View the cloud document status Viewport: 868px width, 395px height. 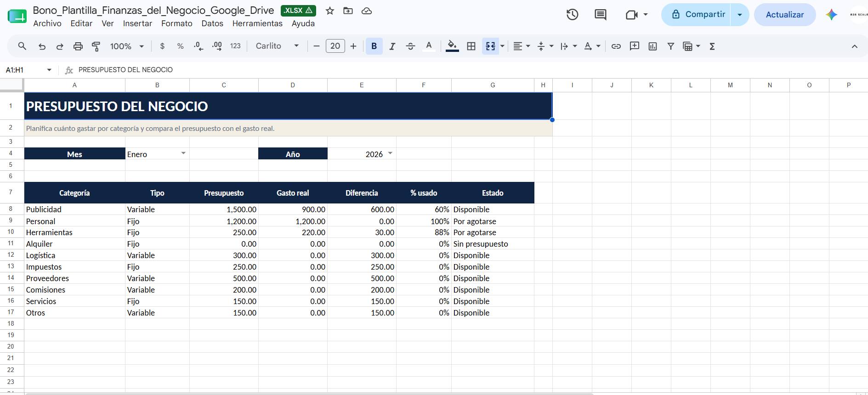click(x=367, y=11)
